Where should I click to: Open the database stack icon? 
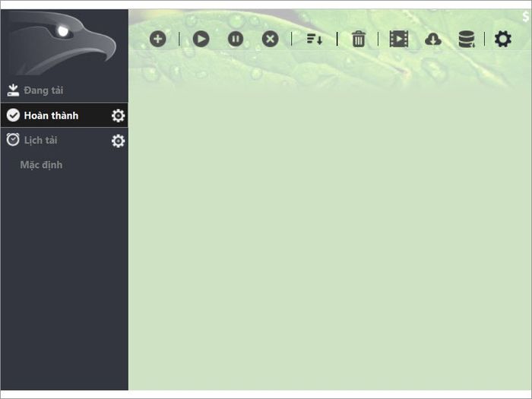click(467, 39)
